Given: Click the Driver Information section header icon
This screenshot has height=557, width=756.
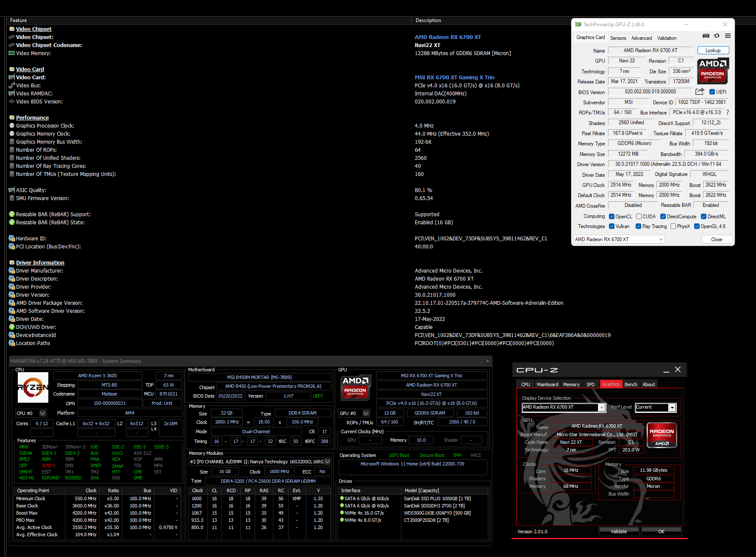Looking at the screenshot, I should (12, 262).
